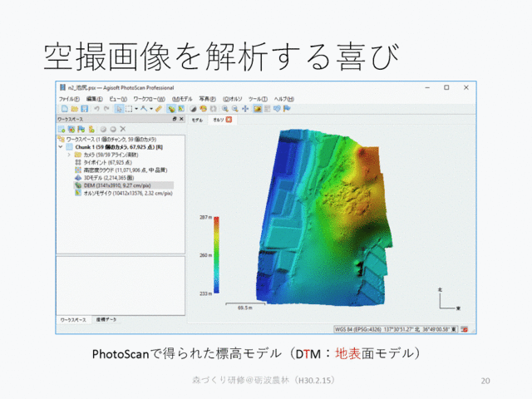The width and height of the screenshot is (532, 399).
Task: Select the Navigation arrow tool
Action: [119, 109]
